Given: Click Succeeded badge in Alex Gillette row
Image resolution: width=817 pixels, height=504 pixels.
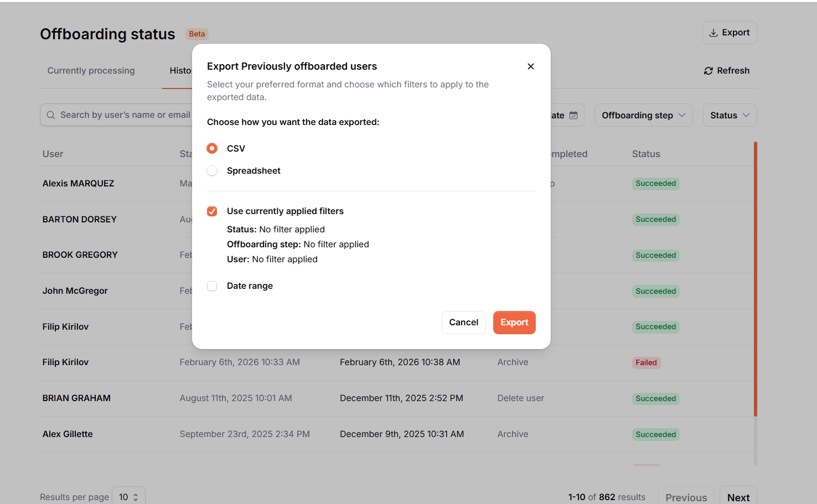Looking at the screenshot, I should coord(655,435).
